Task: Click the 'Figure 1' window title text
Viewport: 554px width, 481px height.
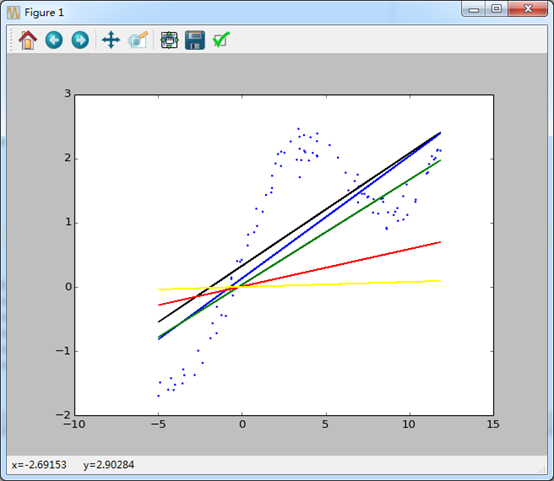Action: click(44, 13)
